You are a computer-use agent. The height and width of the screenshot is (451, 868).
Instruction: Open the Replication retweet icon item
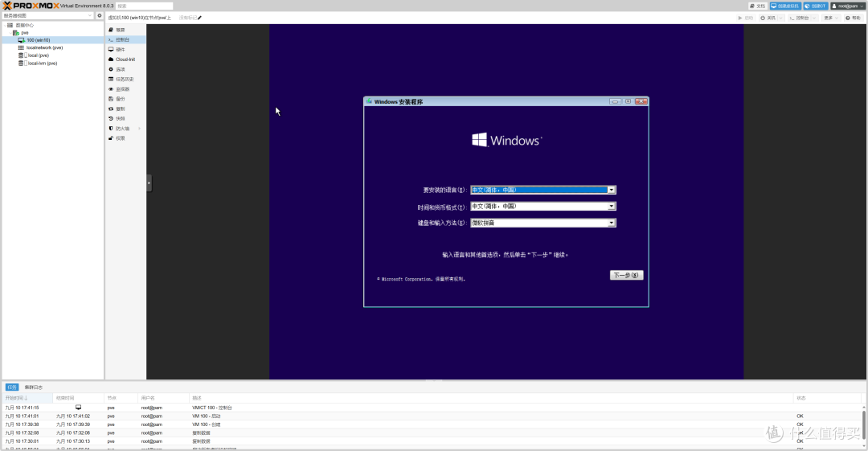(111, 109)
